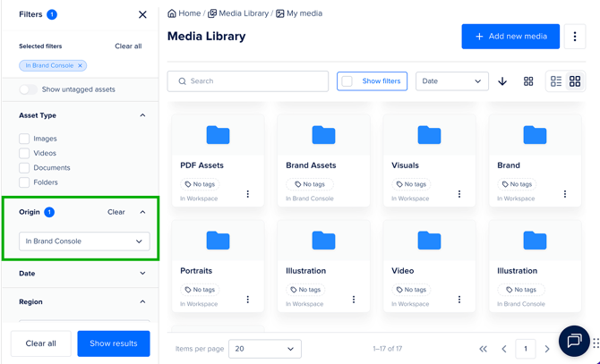Click Add new media button
The image size is (600, 364).
[510, 37]
